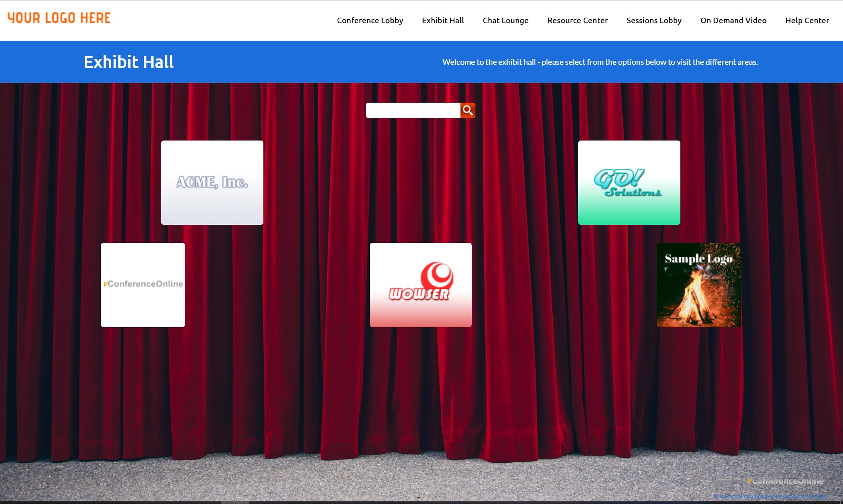Focus the exhibitor search text field
Viewport: 843px width, 504px height.
point(413,110)
